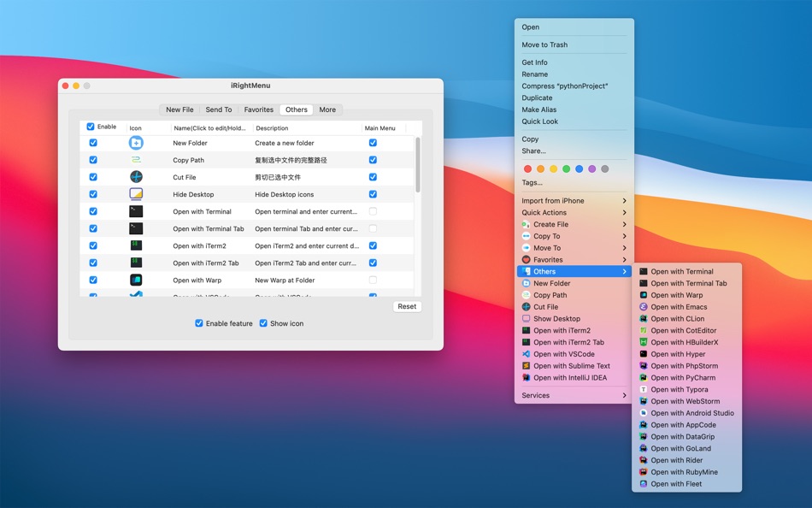Expand Create File submenu
This screenshot has height=508, width=812.
point(574,224)
